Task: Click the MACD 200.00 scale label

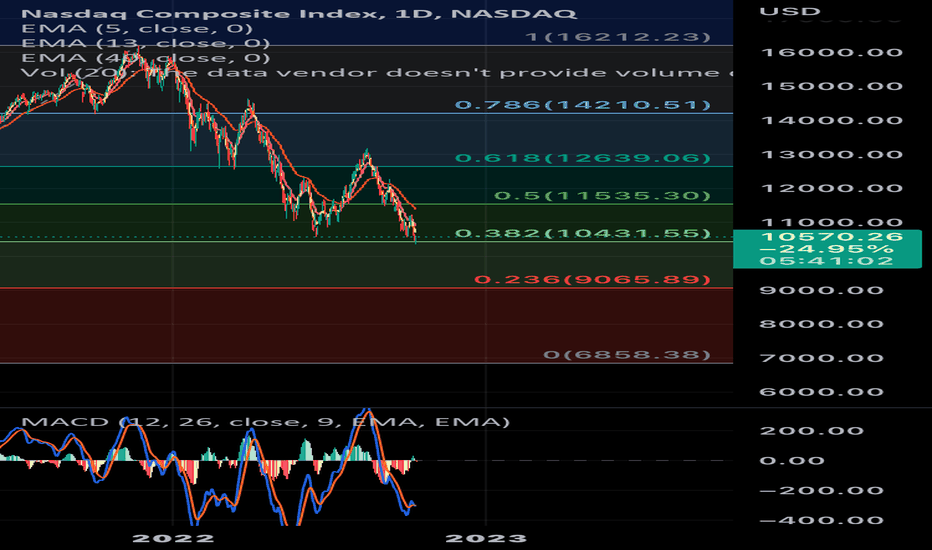Action: tap(811, 431)
